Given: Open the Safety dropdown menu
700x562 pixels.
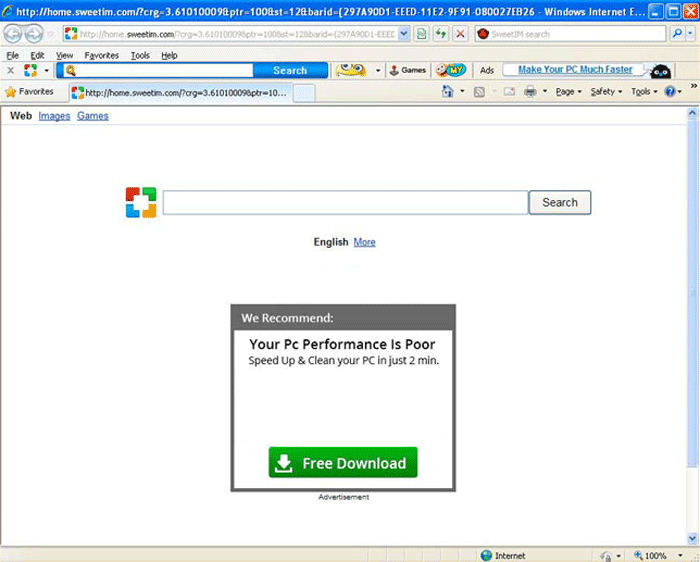Looking at the screenshot, I should tap(605, 92).
